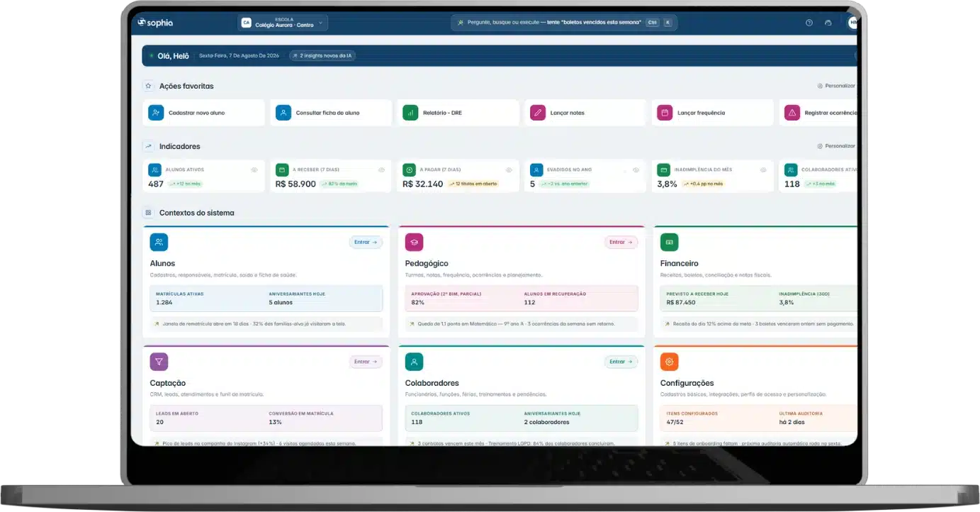Toggle visibility of Inadimplência do Mês
This screenshot has width=980, height=512.
[x=763, y=170]
